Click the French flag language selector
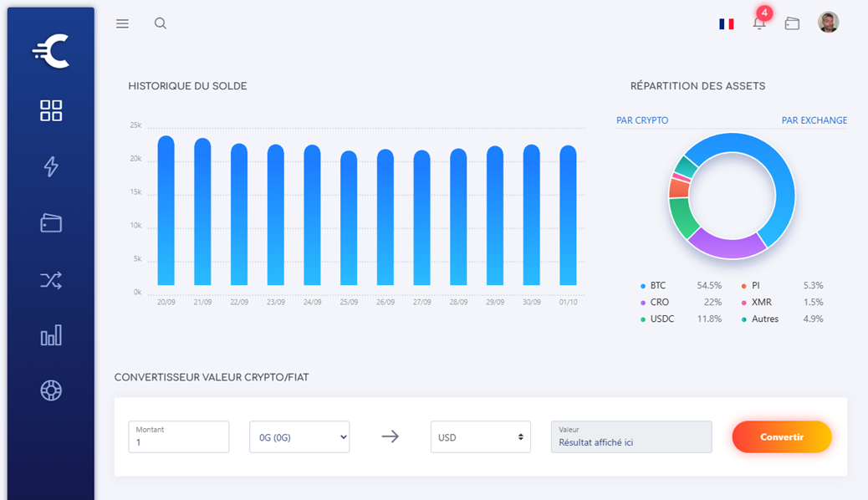Image resolution: width=868 pixels, height=500 pixels. (726, 24)
